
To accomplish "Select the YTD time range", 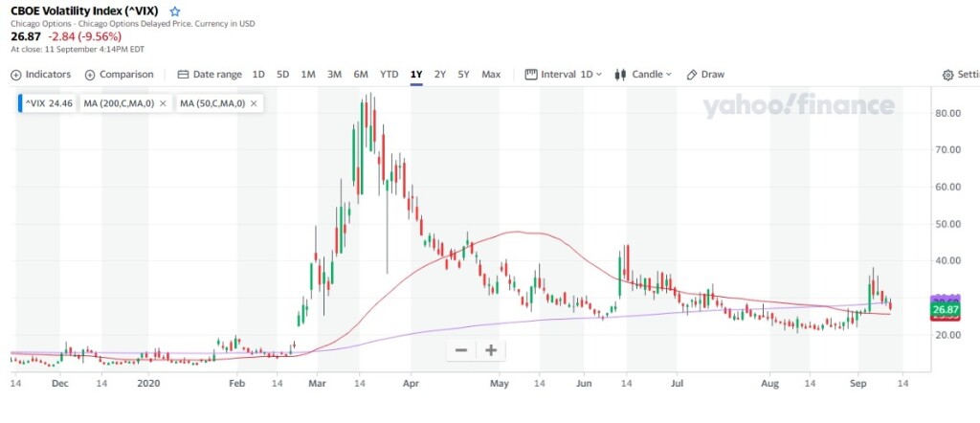I will point(389,75).
